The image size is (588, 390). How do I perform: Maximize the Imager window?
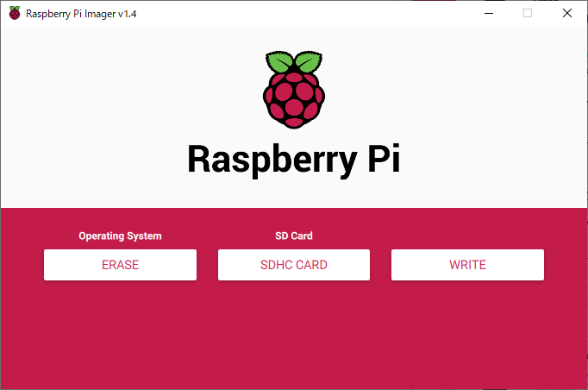528,14
